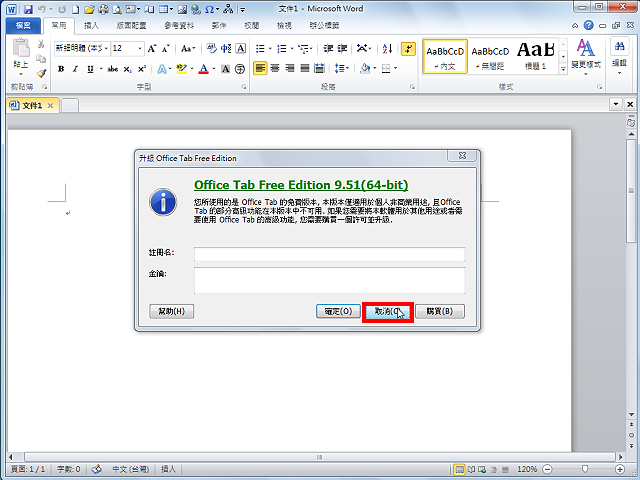Click the Phonetic Guide icon
The height and width of the screenshot is (480, 640).
tap(226, 49)
